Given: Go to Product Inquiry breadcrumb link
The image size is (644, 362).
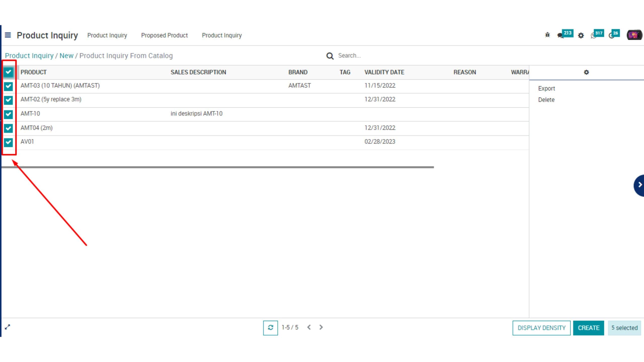Looking at the screenshot, I should click(x=29, y=56).
